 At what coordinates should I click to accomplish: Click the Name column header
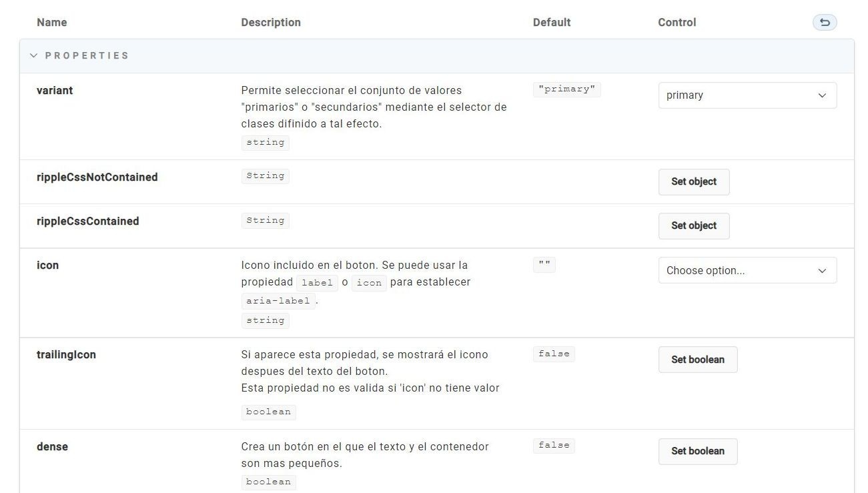pyautogui.click(x=52, y=23)
